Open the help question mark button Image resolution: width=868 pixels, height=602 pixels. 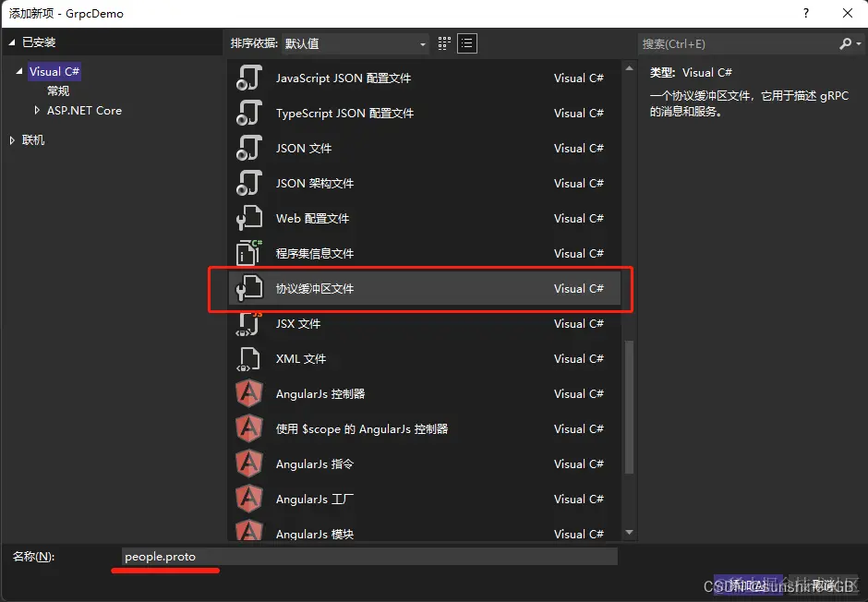[x=806, y=13]
